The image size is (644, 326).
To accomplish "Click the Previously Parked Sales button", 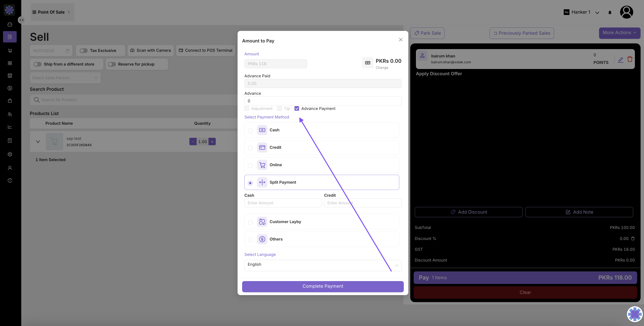I will pos(521,33).
